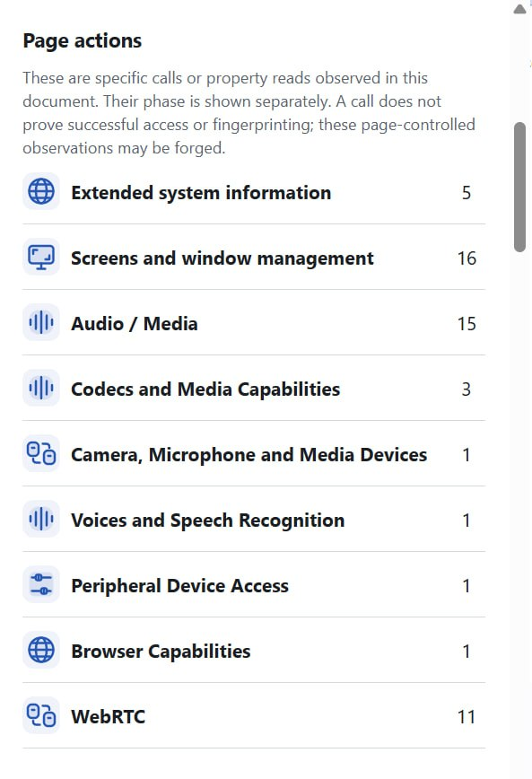Select Camera, Microphone and Media Devices row
The image size is (532, 779).
coord(254,454)
